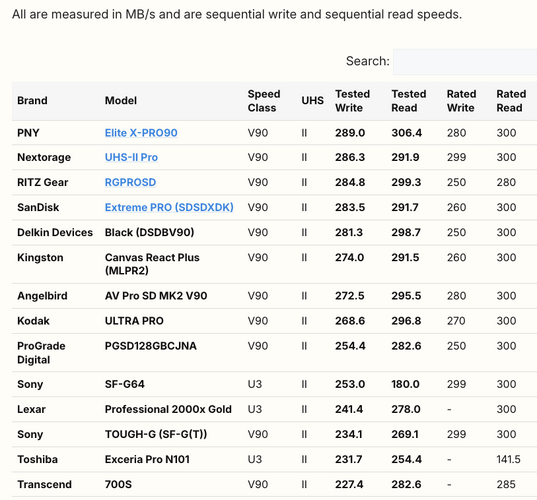Open the Elite X-PRO90 link
Image resolution: width=537 pixels, height=500 pixels.
141,133
